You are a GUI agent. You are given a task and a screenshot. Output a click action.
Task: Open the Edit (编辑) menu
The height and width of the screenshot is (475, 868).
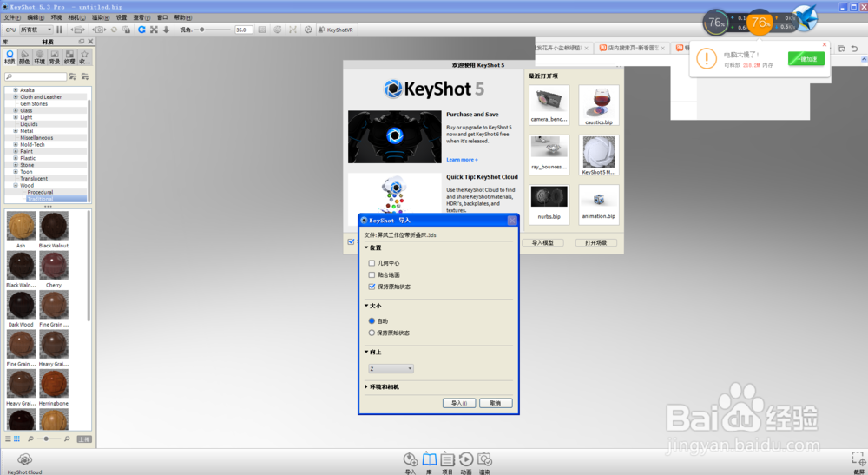coord(36,17)
